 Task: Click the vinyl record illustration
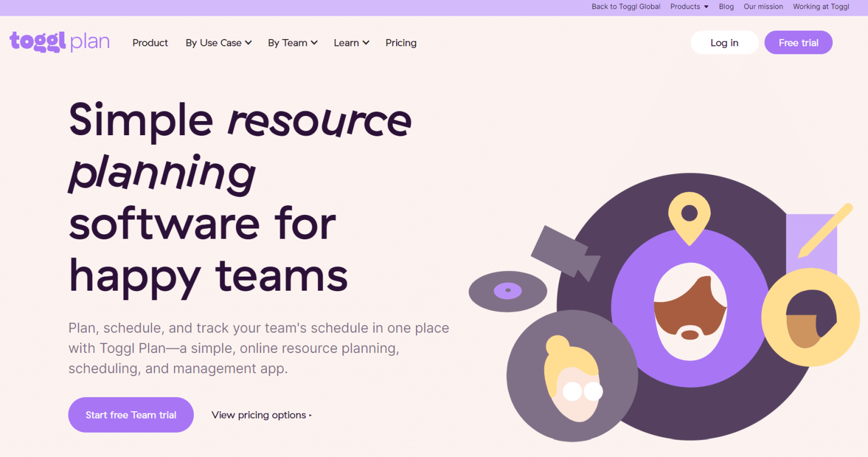(507, 290)
